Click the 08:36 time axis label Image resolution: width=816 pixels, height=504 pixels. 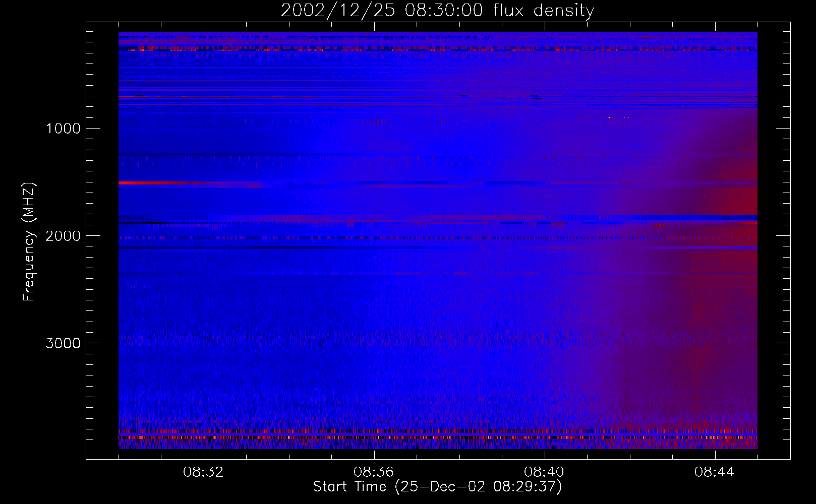point(374,472)
